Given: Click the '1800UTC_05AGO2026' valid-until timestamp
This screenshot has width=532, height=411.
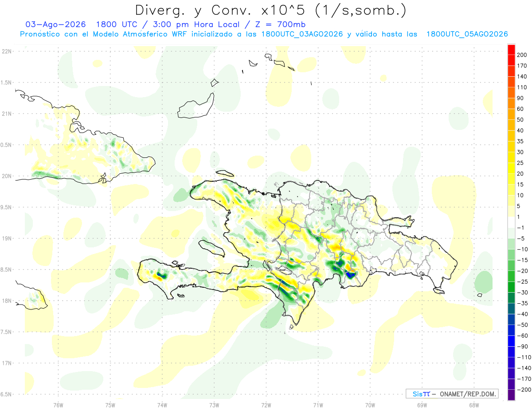Looking at the screenshot, I should point(467,34).
